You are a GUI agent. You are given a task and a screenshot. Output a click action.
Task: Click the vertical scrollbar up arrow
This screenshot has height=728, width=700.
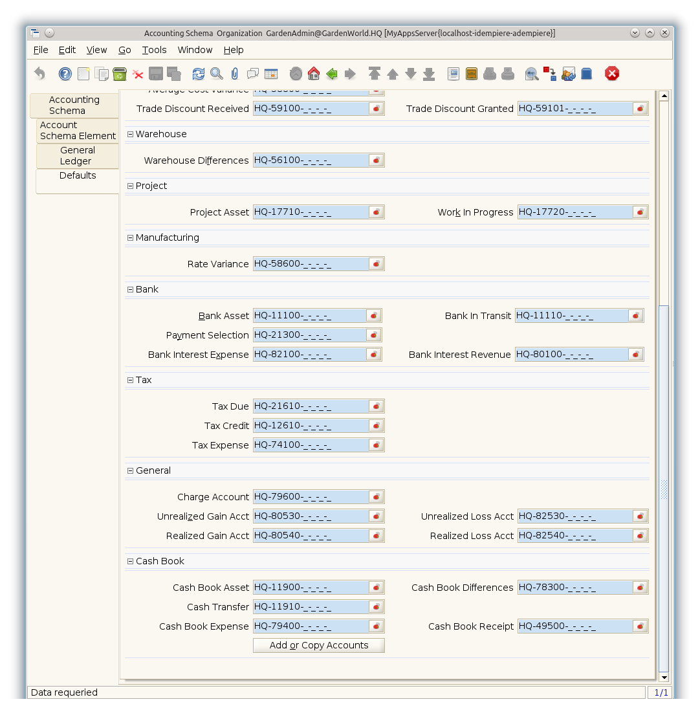pos(664,96)
